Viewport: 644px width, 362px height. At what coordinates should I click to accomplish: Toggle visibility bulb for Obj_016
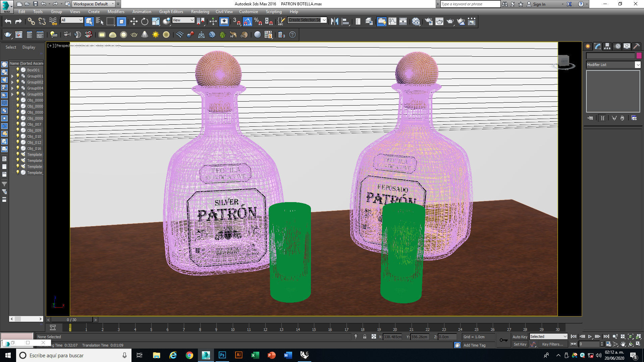point(18,148)
